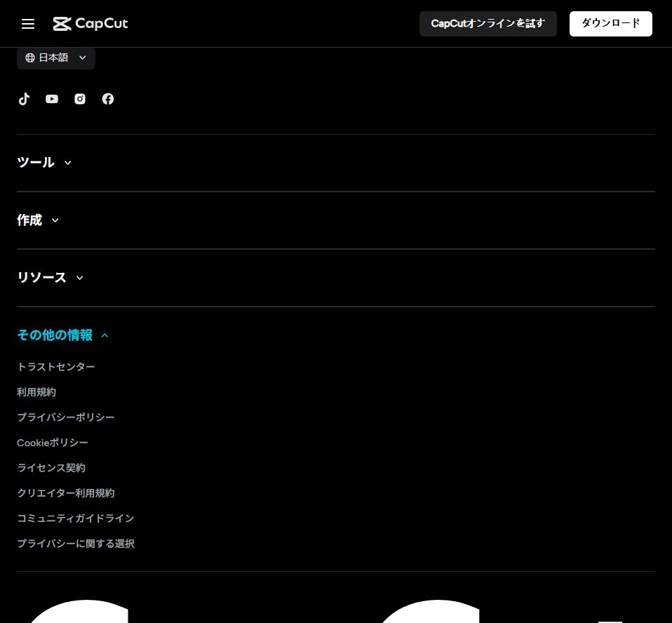Expand the ツール section
The height and width of the screenshot is (623, 672).
click(x=44, y=163)
